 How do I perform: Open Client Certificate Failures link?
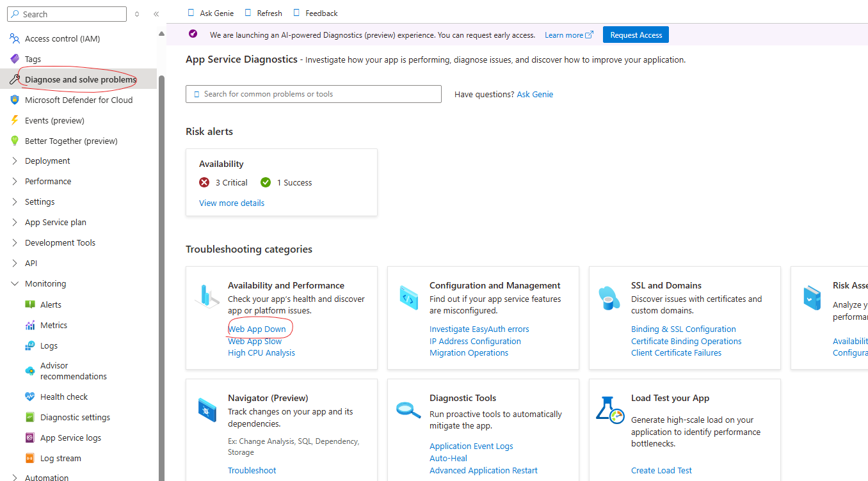[676, 352]
